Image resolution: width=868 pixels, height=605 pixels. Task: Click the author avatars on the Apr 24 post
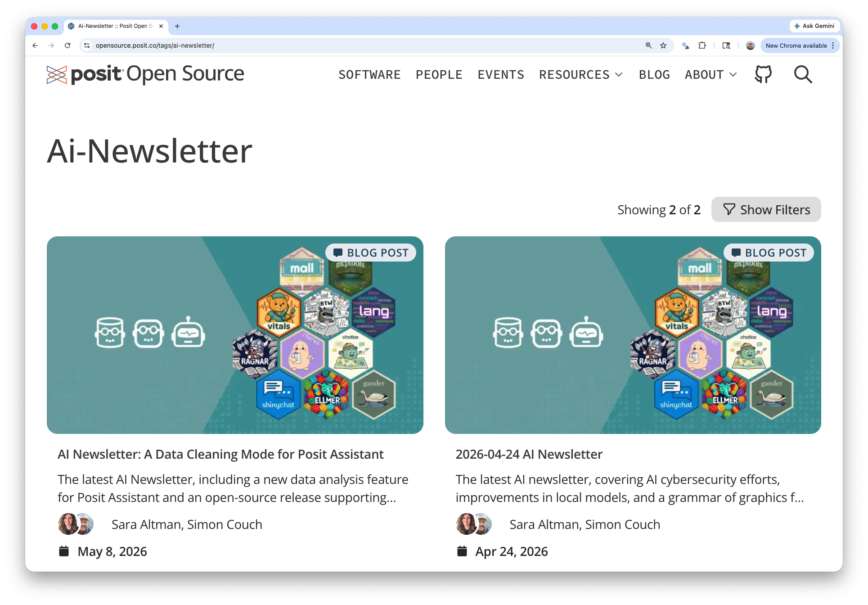[x=474, y=524]
